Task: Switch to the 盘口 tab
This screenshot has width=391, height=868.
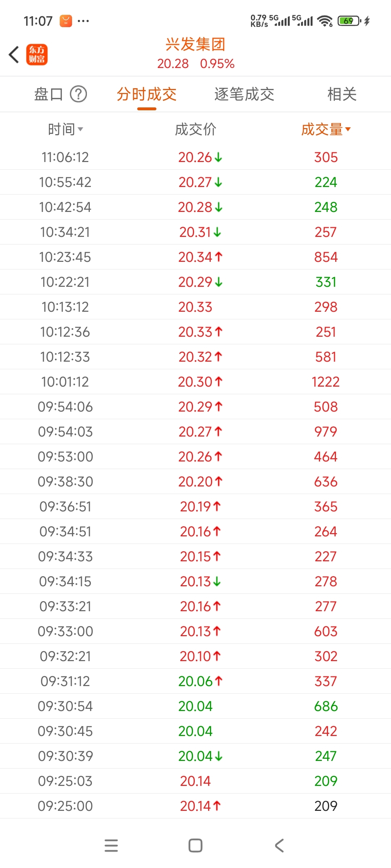Action: tap(49, 94)
